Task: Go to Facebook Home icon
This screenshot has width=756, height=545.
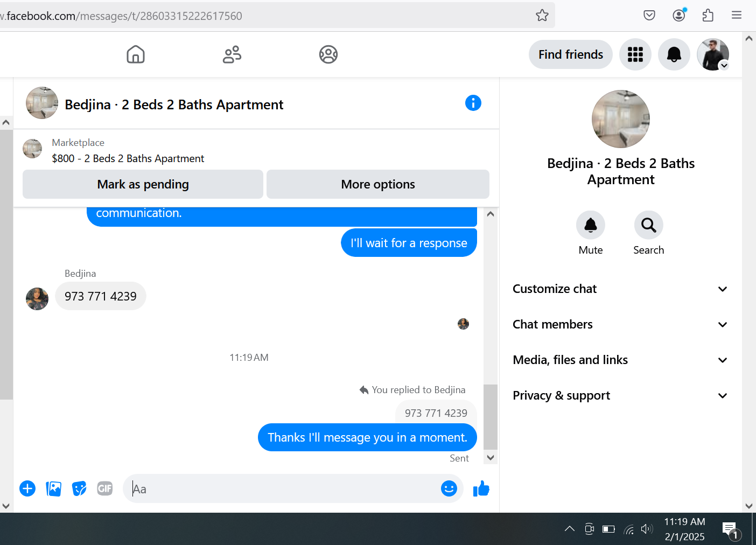Action: click(136, 54)
